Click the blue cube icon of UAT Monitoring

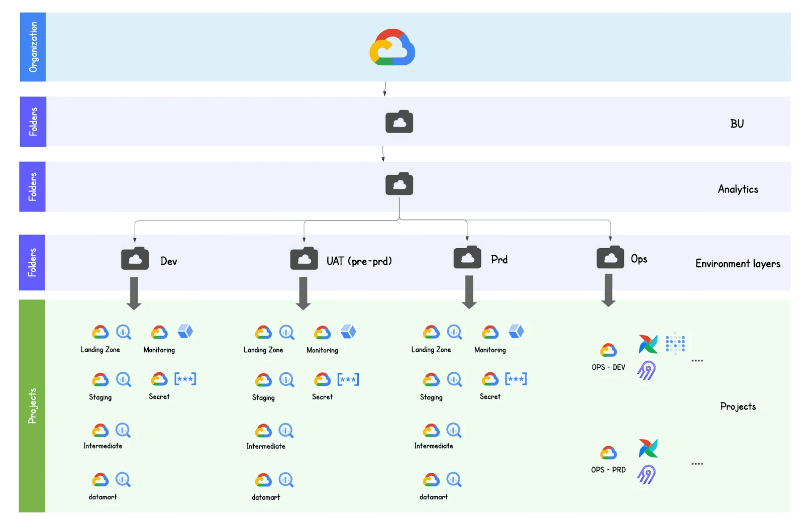point(348,332)
